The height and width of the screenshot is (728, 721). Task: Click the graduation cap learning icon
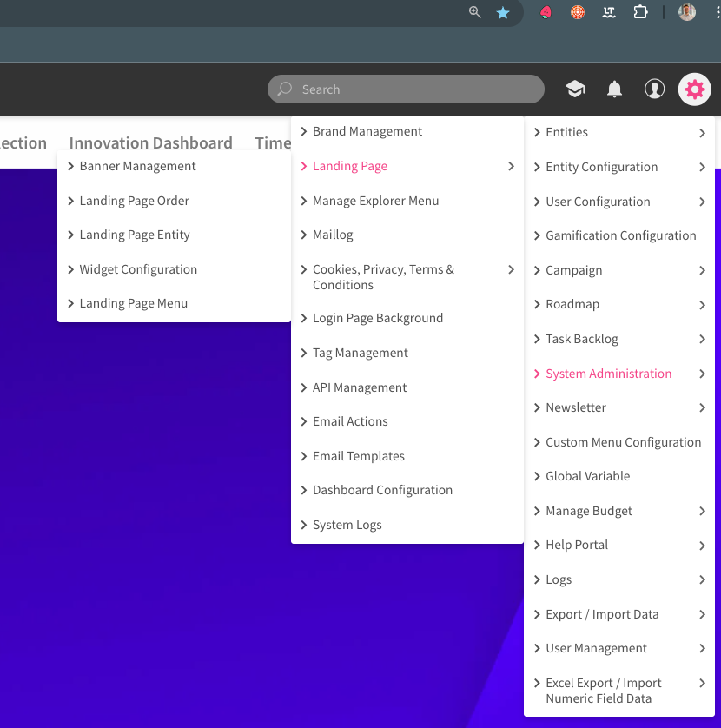pos(575,89)
